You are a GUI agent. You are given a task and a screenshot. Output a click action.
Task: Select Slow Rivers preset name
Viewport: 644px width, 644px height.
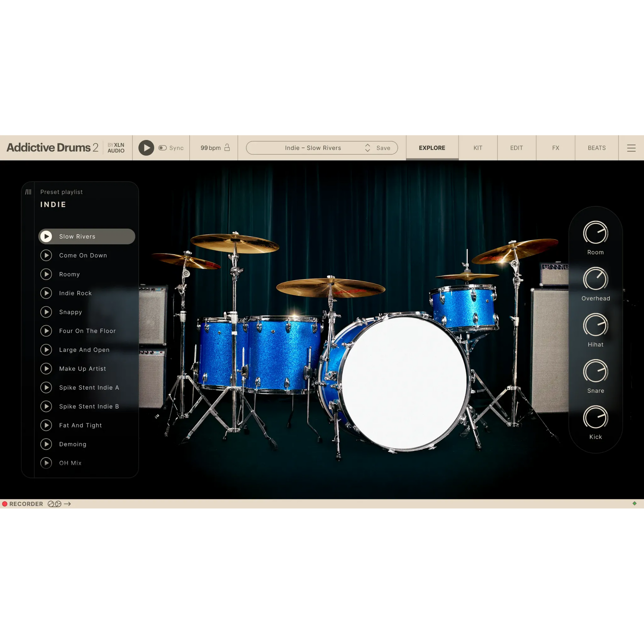[77, 236]
